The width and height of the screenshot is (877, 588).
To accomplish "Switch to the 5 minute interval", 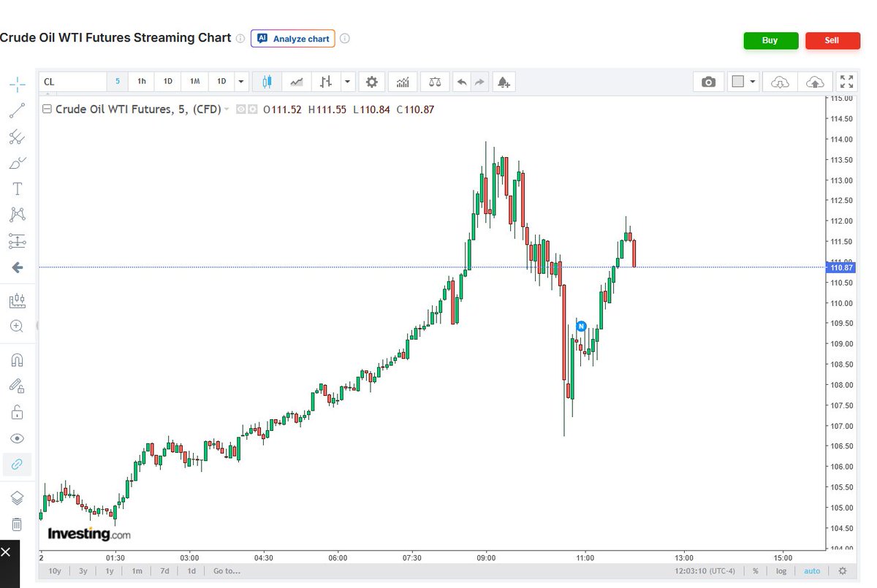I will pos(117,82).
